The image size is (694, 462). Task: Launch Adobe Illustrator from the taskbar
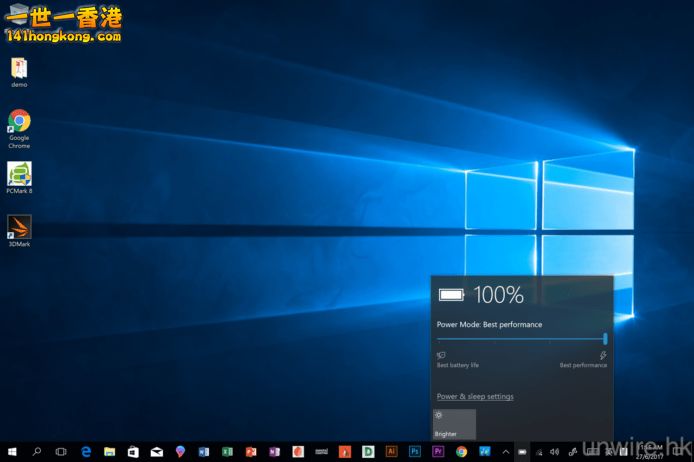[391, 451]
